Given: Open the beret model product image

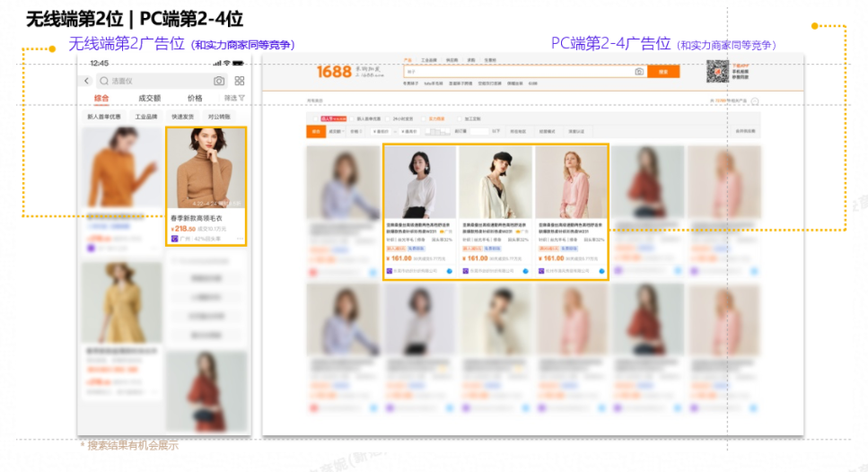Looking at the screenshot, I should coord(496,182).
